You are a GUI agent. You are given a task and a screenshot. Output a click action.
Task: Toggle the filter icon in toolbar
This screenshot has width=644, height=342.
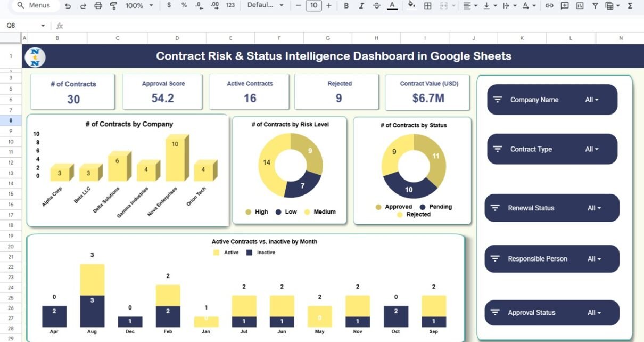tap(595, 6)
